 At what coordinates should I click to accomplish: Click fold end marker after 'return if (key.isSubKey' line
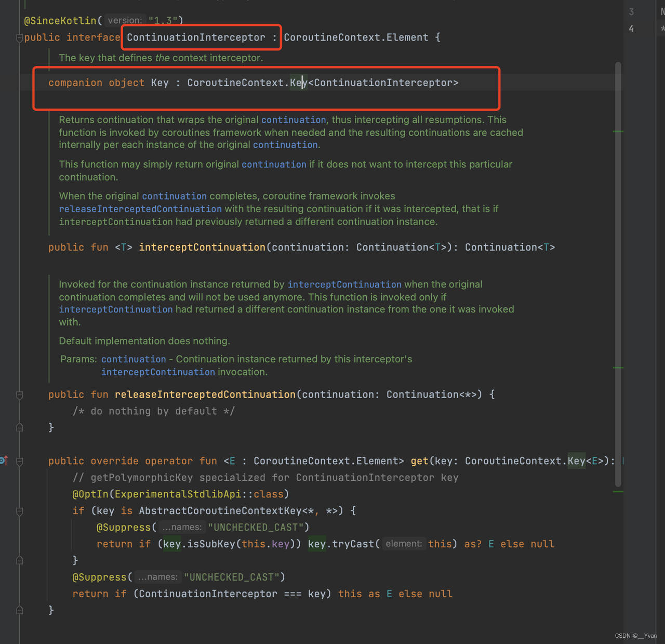[x=19, y=560]
